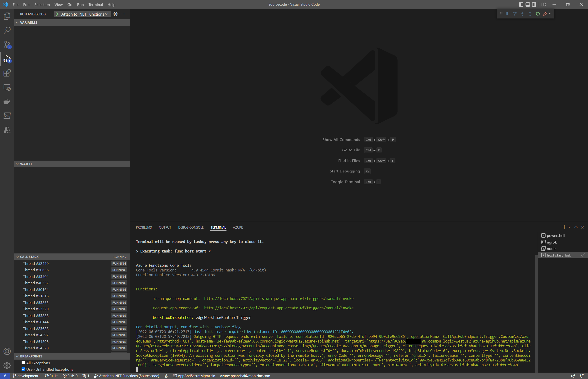Open the Terminal menu
Viewport: 588px width, 379px height.
95,5
